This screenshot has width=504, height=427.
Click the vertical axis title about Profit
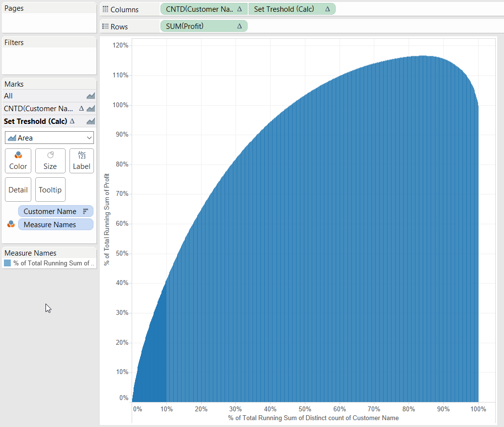(107, 219)
